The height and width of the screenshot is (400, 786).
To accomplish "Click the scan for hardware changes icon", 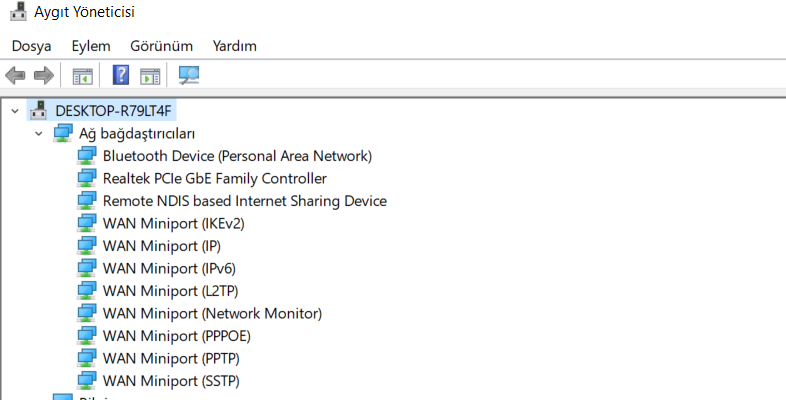I will (188, 75).
